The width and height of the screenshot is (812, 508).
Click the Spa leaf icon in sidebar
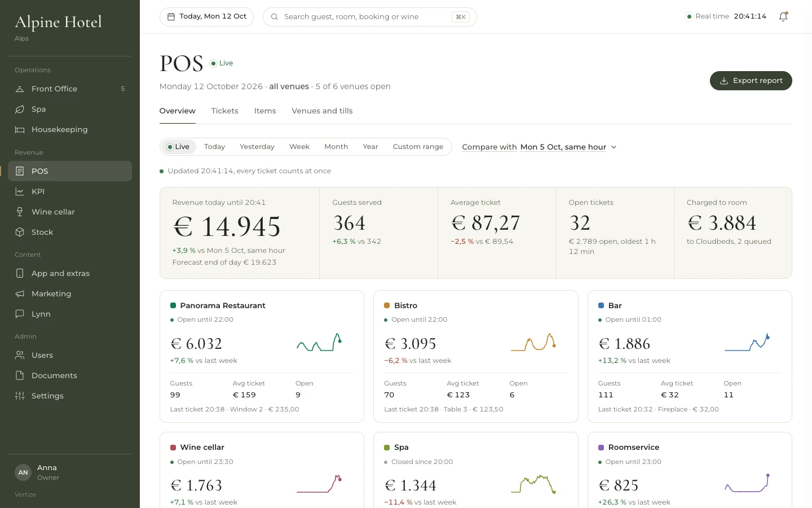tap(20, 109)
